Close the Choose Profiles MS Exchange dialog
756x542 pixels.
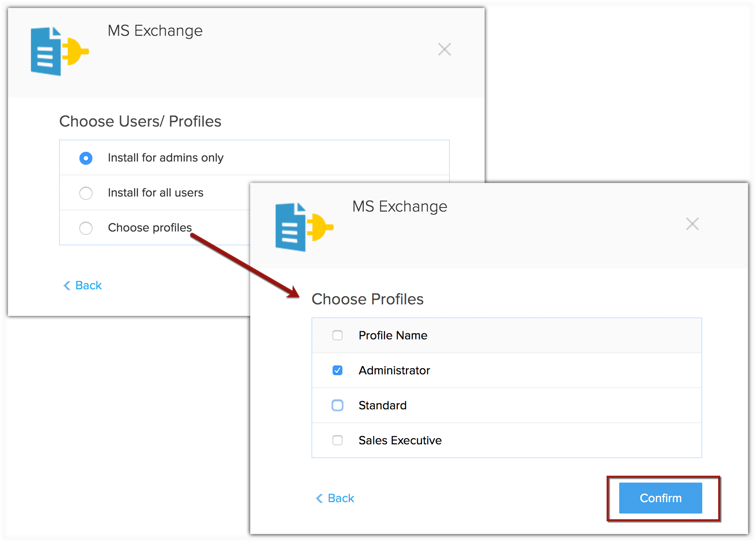pyautogui.click(x=692, y=224)
